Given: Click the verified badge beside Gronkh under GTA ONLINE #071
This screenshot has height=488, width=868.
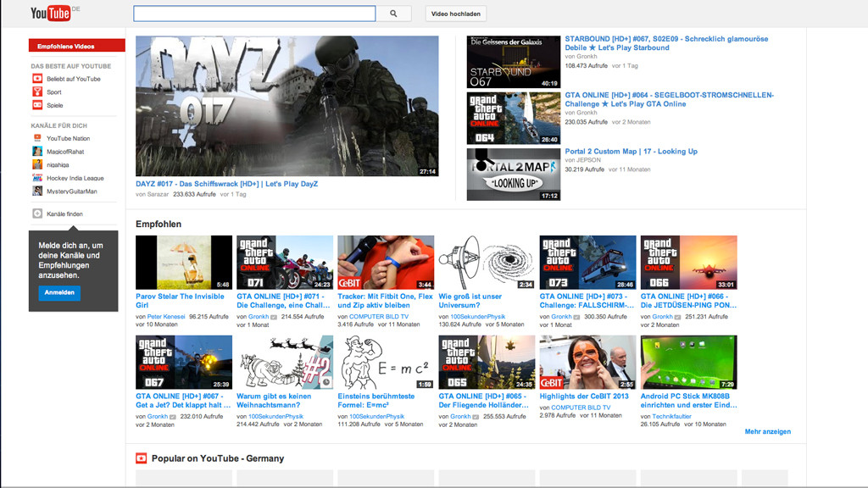Looking at the screenshot, I should [274, 317].
